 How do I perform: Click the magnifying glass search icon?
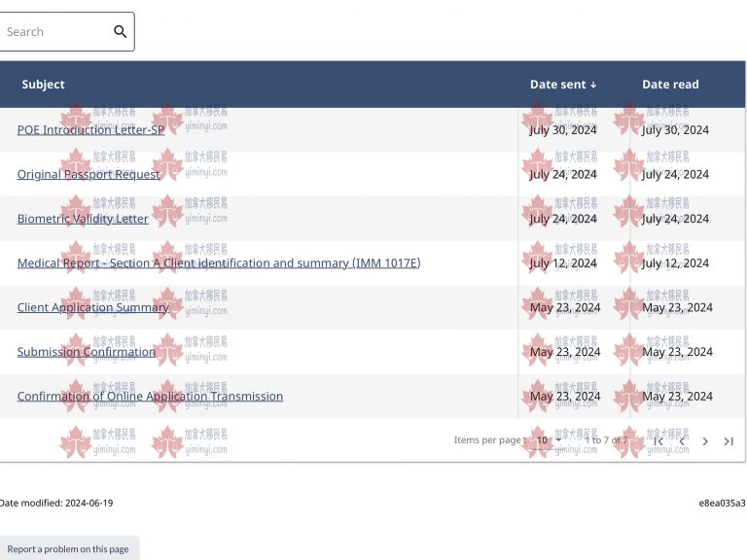coord(121,32)
